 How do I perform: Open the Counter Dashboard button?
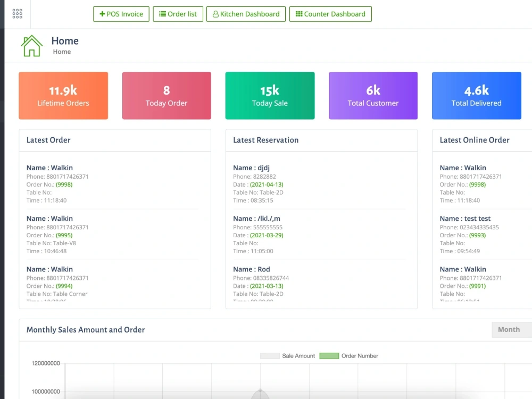[330, 14]
